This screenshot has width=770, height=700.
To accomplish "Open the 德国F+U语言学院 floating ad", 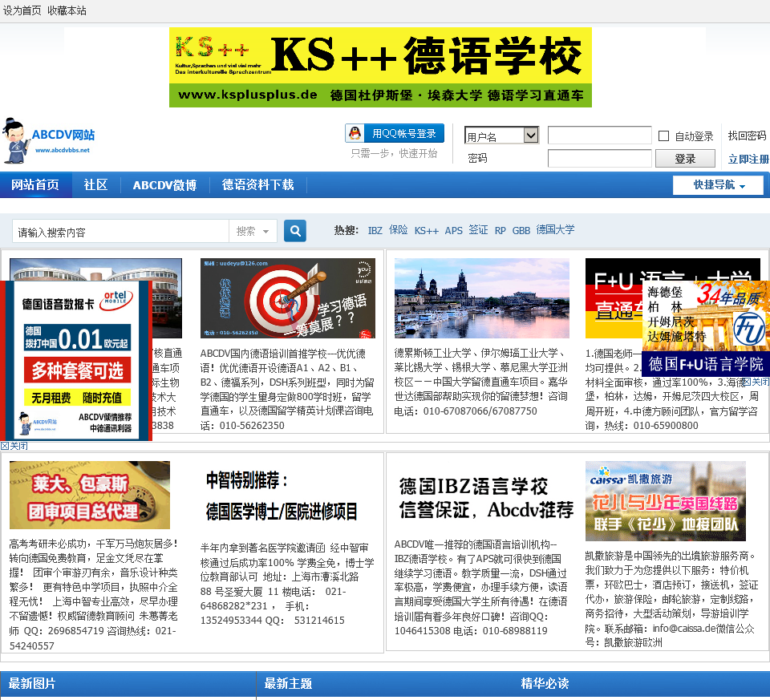I will (x=706, y=329).
